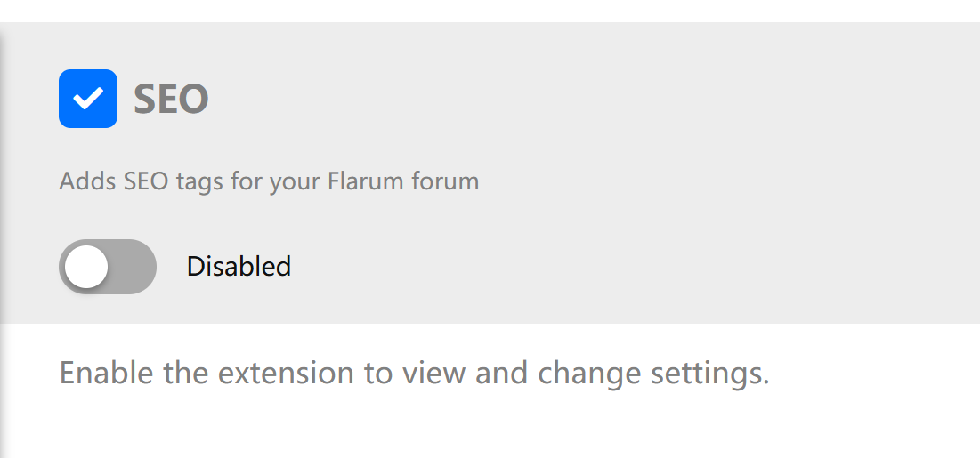The image size is (980, 458).
Task: Click the gray track of the extension toggle
Action: pos(132,267)
